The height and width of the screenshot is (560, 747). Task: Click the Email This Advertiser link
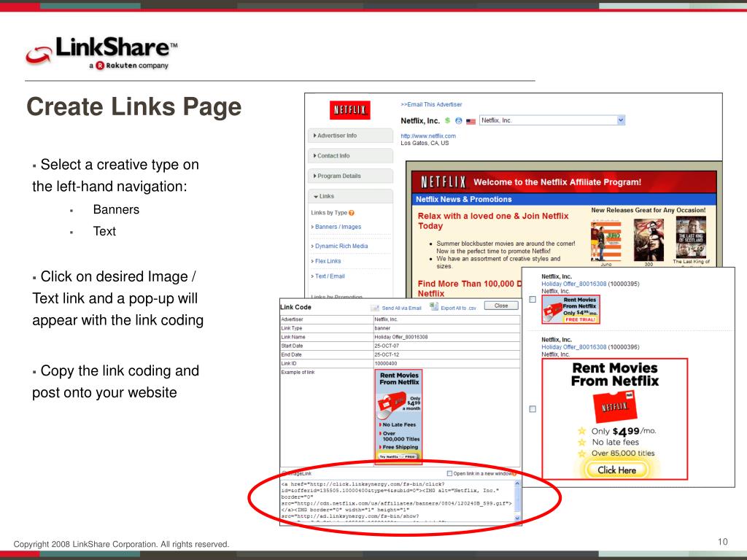pyautogui.click(x=431, y=104)
